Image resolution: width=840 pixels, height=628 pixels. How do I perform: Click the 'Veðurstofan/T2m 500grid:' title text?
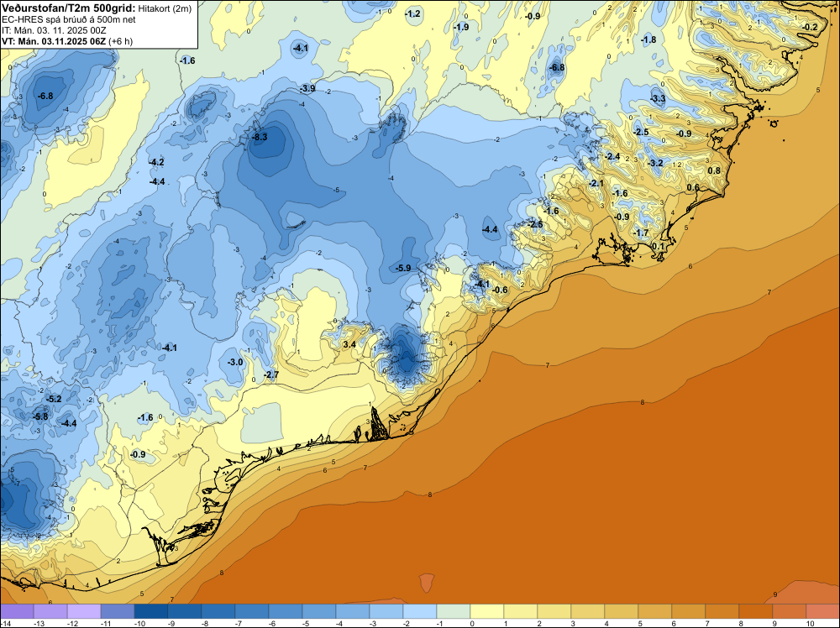[68, 8]
